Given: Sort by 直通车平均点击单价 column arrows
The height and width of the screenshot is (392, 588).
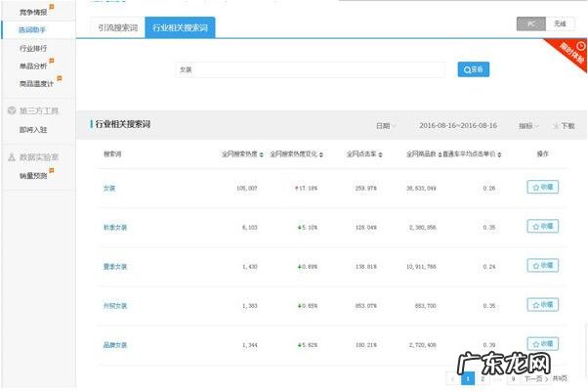Looking at the screenshot, I should coord(499,154).
